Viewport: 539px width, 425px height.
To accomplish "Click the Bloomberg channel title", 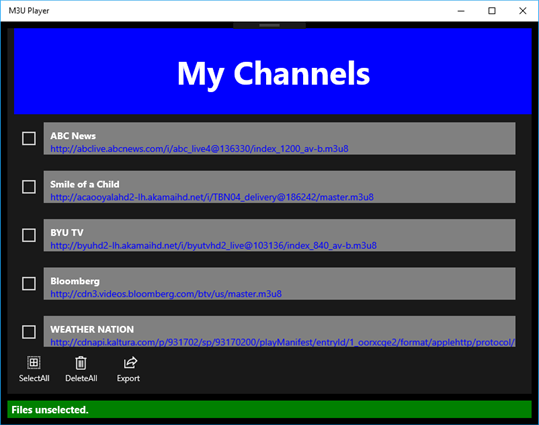I will point(75,281).
